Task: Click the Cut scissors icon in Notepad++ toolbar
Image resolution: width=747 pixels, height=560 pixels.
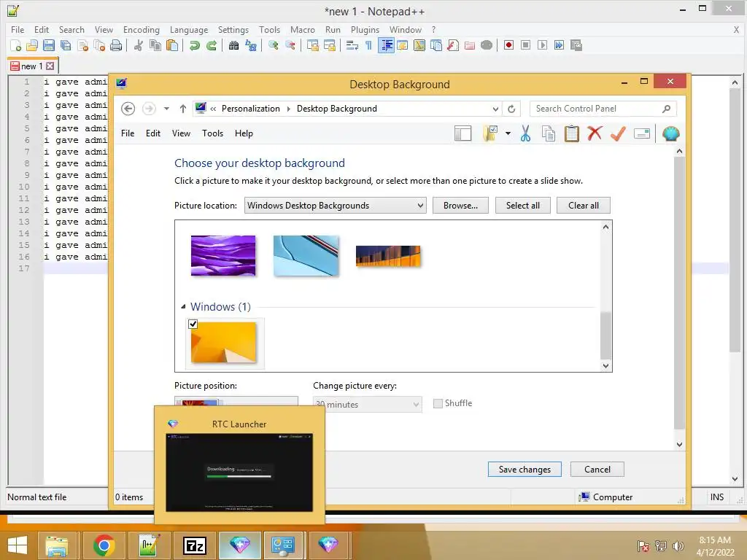Action: [139, 45]
